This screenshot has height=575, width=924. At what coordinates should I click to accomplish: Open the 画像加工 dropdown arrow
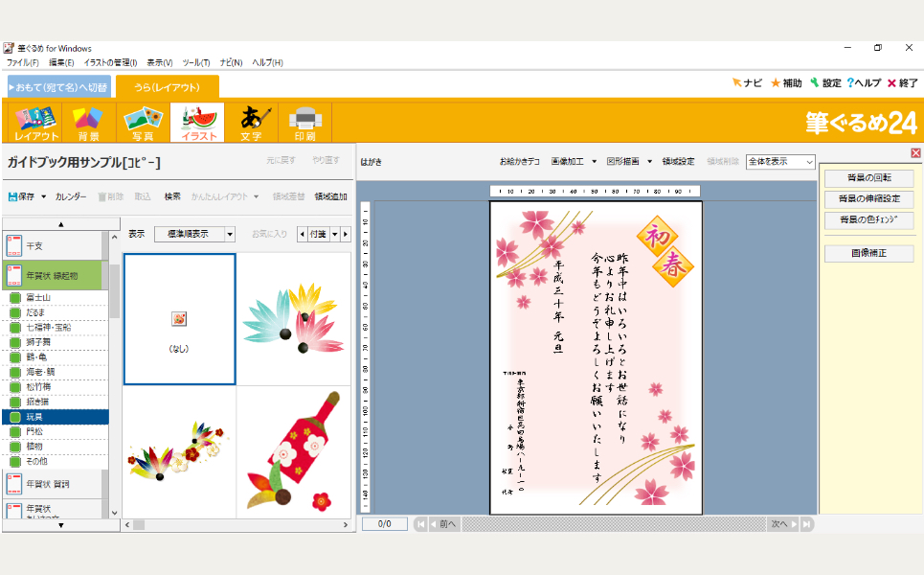pyautogui.click(x=594, y=162)
